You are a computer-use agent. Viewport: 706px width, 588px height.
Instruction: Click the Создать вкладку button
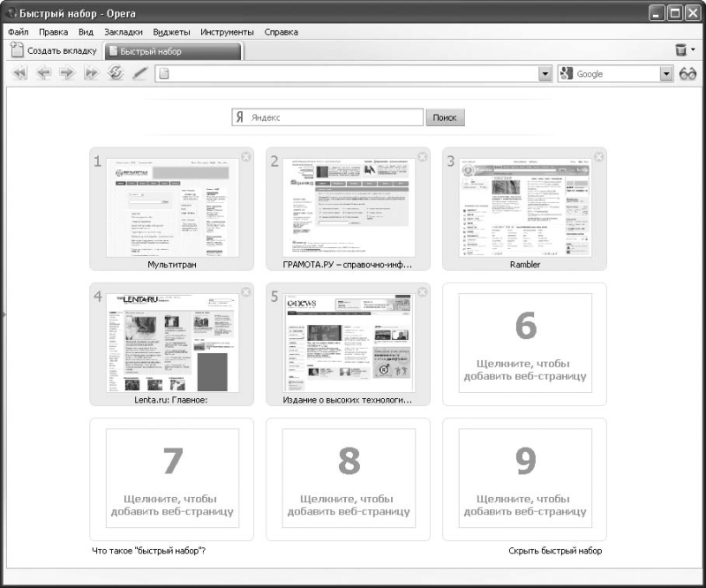point(54,51)
